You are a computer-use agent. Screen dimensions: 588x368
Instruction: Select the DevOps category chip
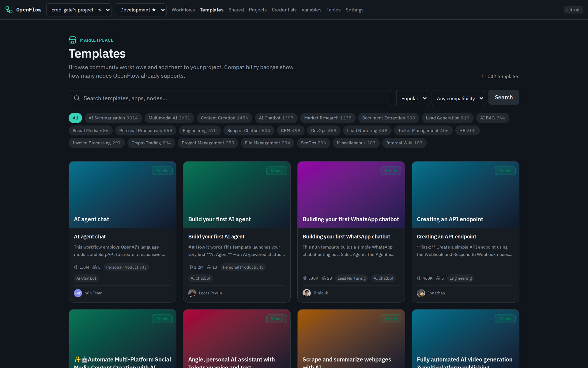click(324, 131)
